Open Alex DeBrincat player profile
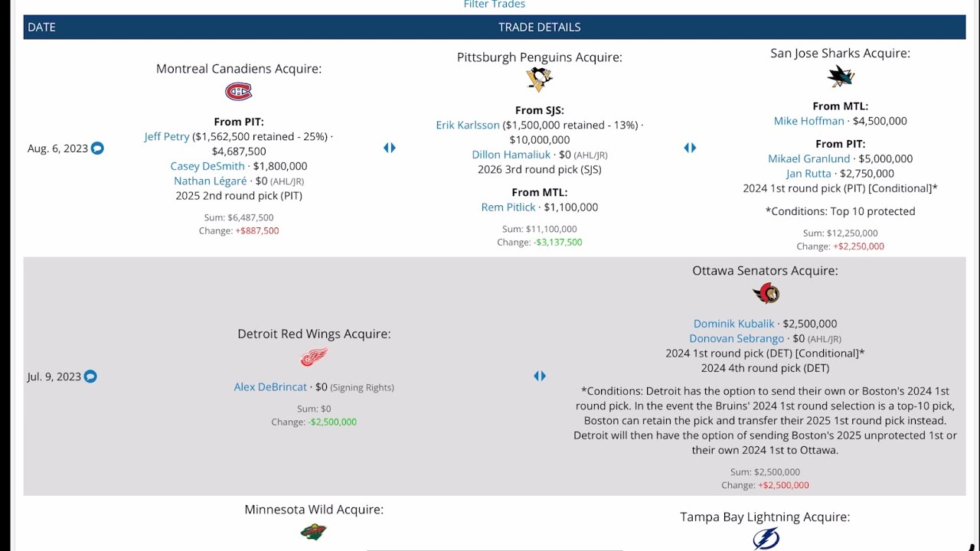The width and height of the screenshot is (980, 551). (270, 387)
